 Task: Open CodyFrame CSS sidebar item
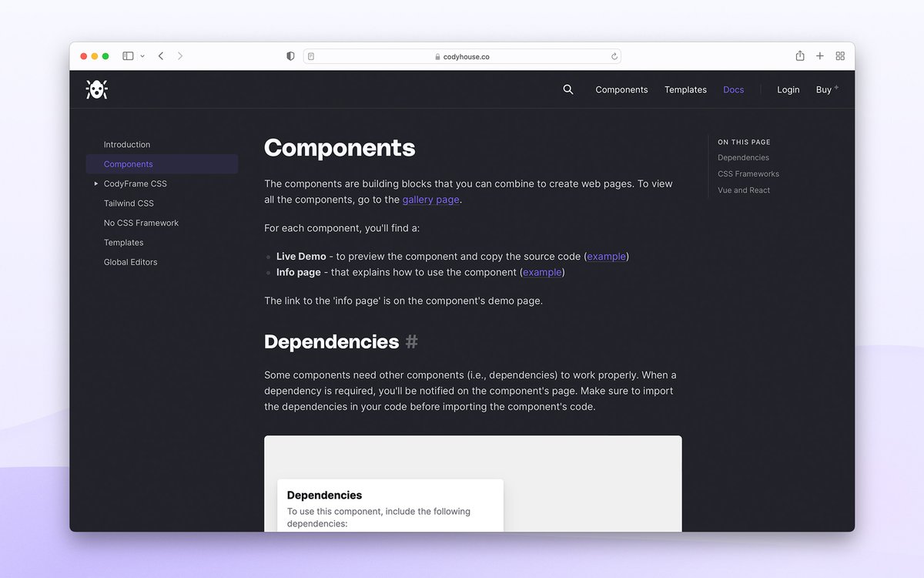click(136, 183)
